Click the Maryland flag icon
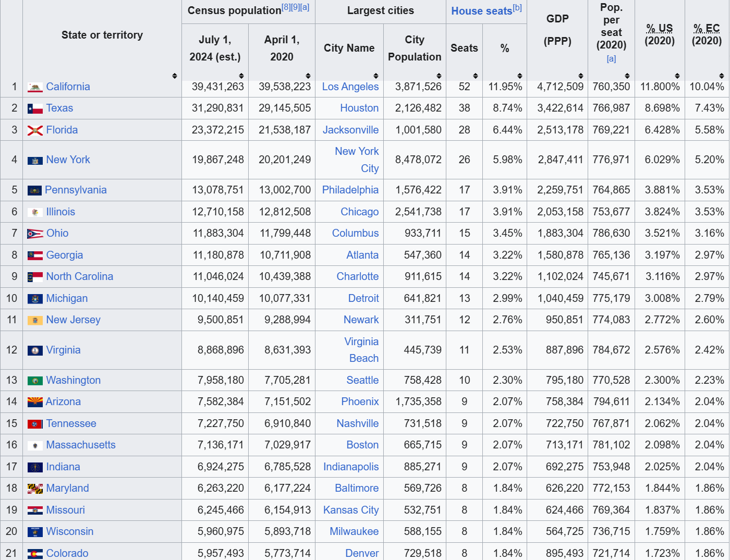The image size is (730, 560). pyautogui.click(x=35, y=489)
